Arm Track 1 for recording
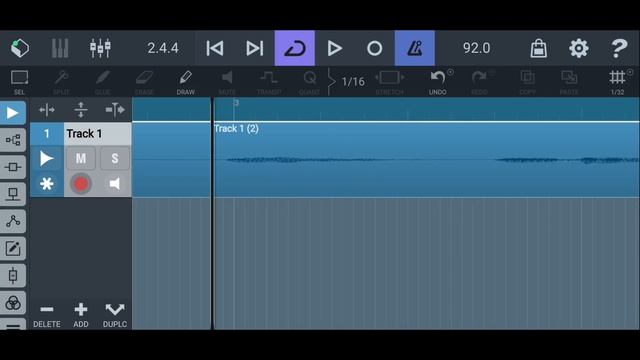The image size is (640, 360). 81,184
